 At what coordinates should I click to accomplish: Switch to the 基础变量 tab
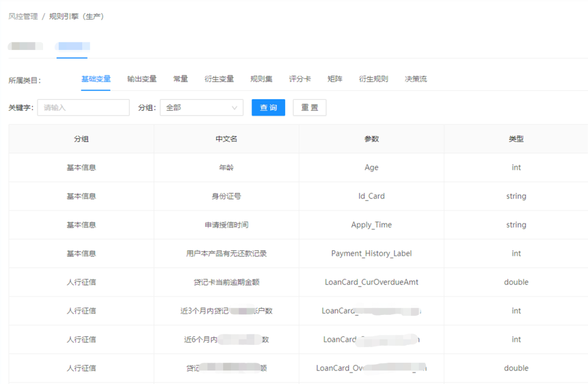click(96, 79)
